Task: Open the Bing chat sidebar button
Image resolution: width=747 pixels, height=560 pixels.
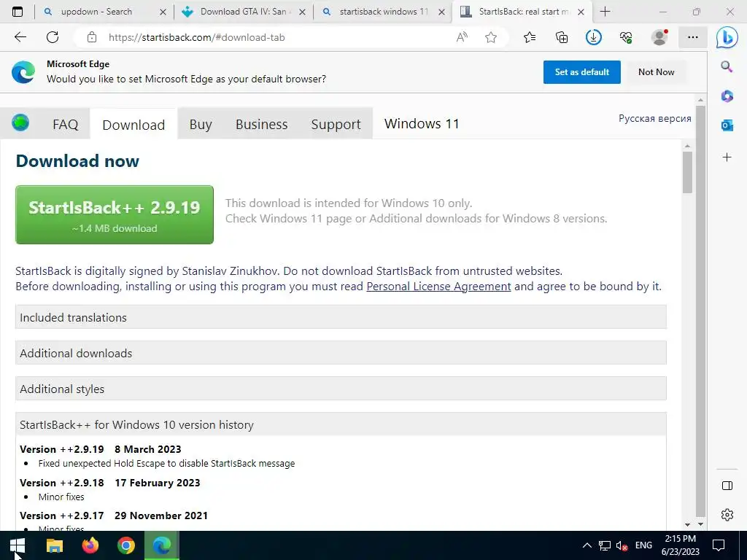Action: pyautogui.click(x=727, y=38)
